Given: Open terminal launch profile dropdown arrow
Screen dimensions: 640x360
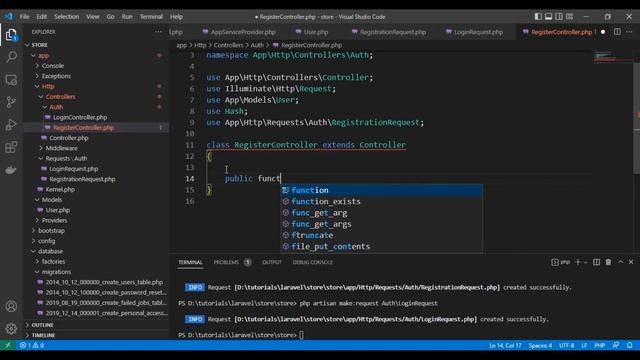Looking at the screenshot, I should tap(586, 262).
